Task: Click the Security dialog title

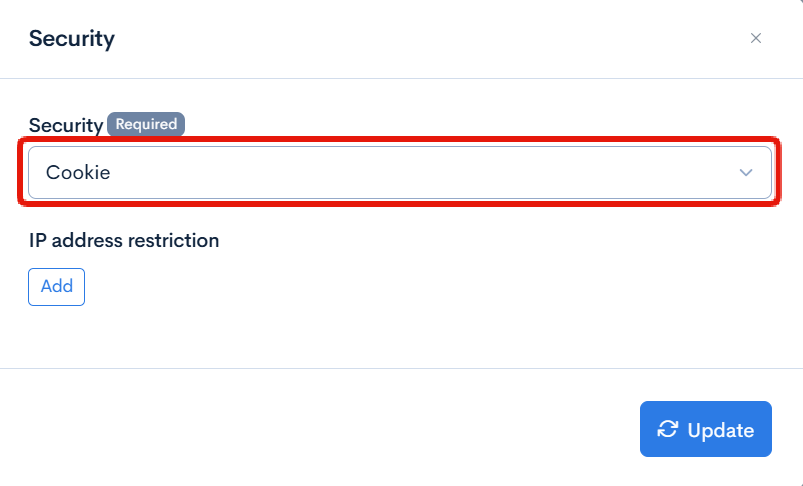Action: point(72,39)
